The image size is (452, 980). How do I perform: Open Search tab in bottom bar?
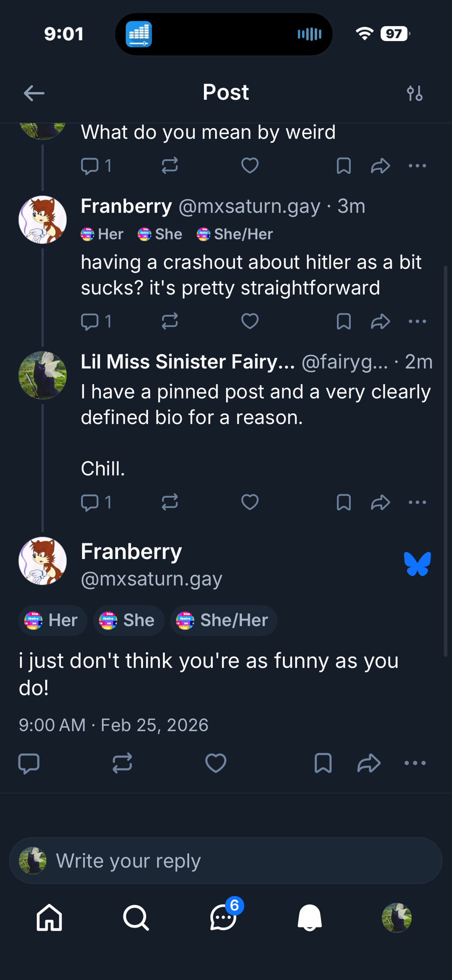136,917
